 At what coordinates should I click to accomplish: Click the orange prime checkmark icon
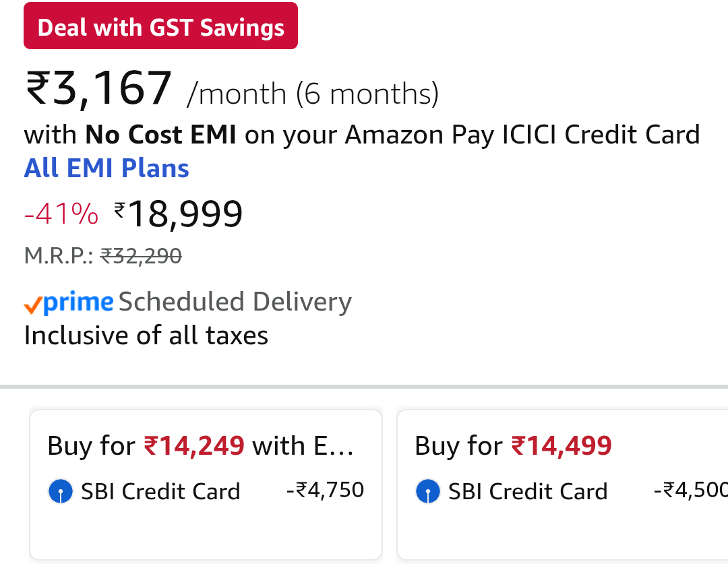(33, 307)
